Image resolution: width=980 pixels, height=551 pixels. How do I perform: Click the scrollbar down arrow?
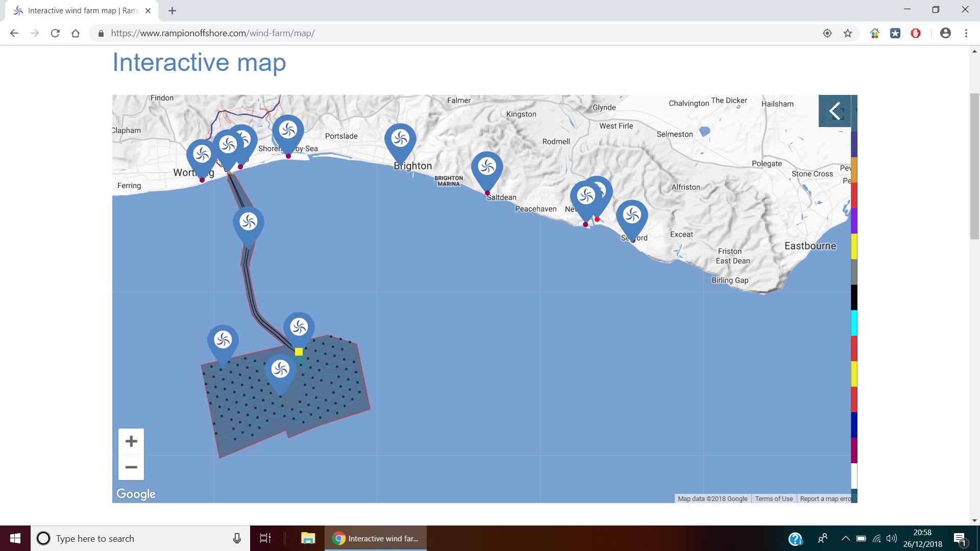pos(974,520)
